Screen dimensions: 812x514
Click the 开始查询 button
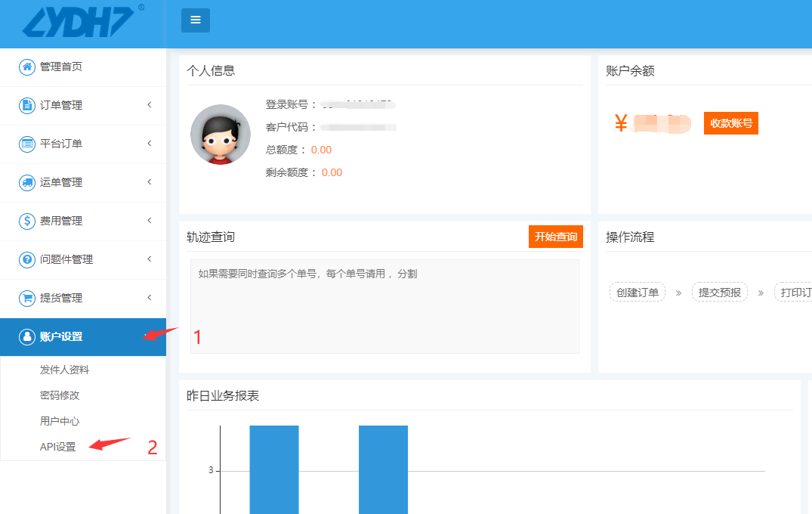coord(556,237)
